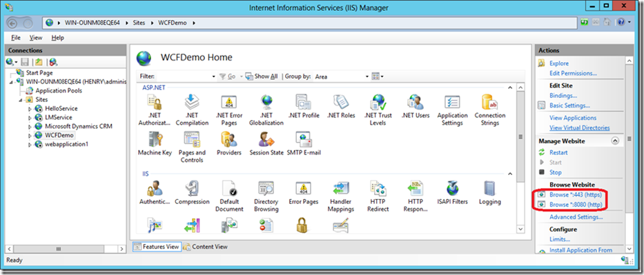The image size is (644, 275).
Task: Expand the WCFDemo site node
Action: pyautogui.click(x=30, y=136)
